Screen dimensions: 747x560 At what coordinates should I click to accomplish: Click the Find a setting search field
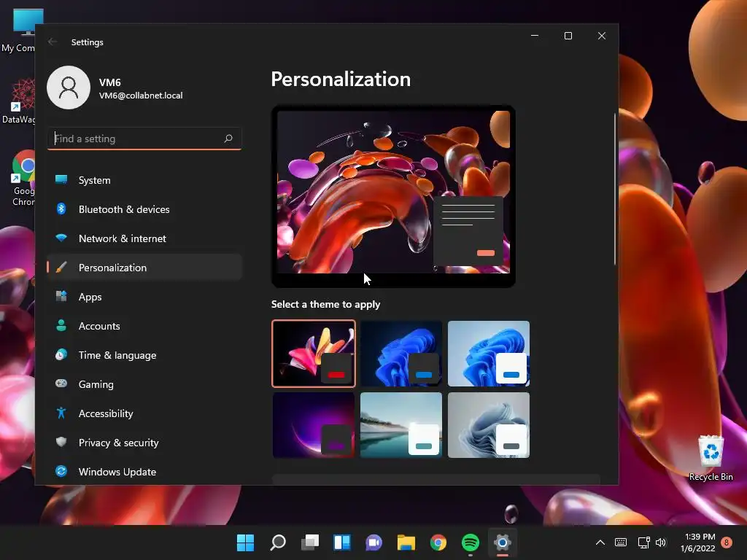[x=144, y=139]
